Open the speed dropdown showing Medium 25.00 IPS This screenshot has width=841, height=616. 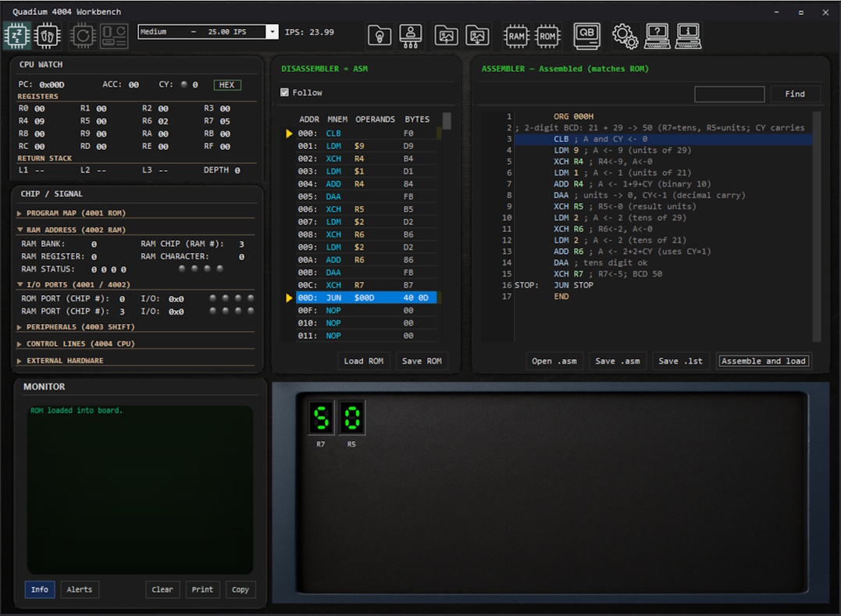(x=208, y=32)
